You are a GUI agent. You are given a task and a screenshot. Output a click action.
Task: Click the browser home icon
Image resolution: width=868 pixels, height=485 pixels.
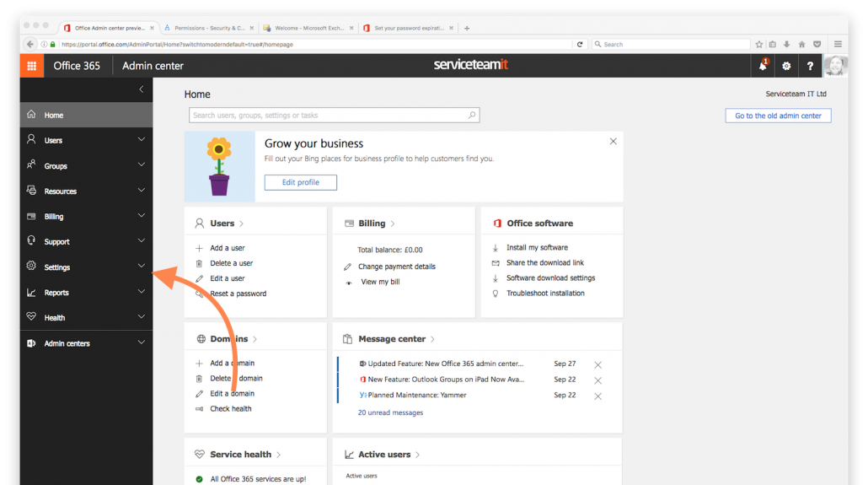click(801, 45)
